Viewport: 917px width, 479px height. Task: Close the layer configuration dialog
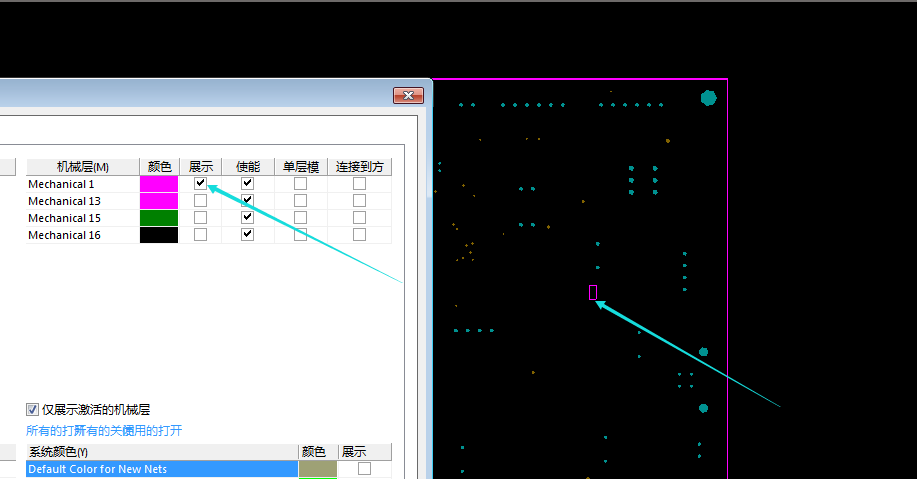coord(408,96)
